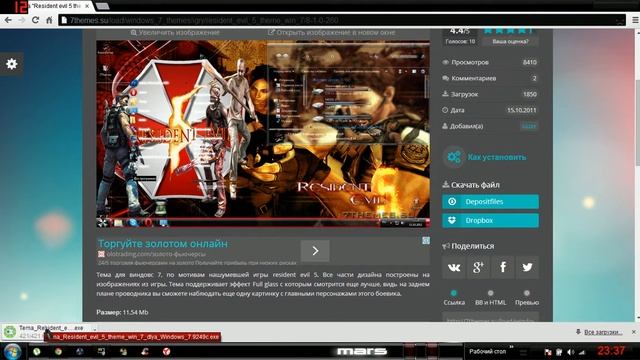Image resolution: width=640 pixels, height=360 pixels.
Task: Go back to the previous browser page
Action: click(x=8, y=20)
